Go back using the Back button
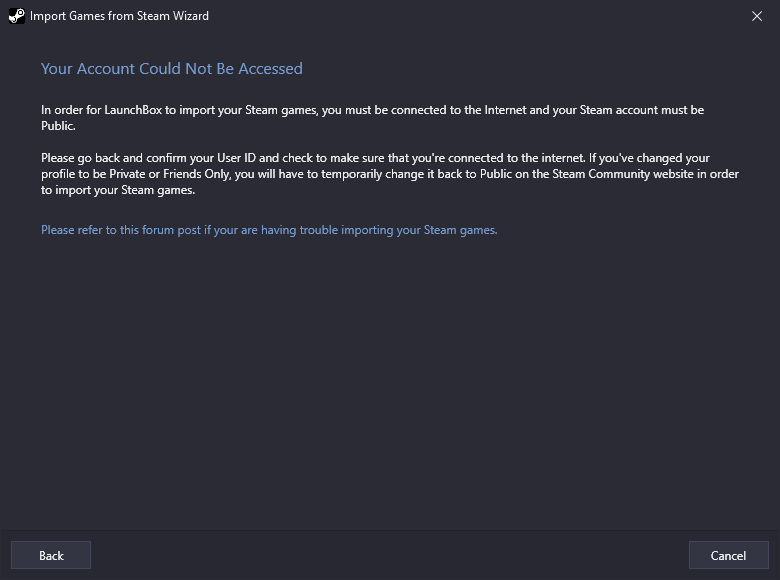 51,555
